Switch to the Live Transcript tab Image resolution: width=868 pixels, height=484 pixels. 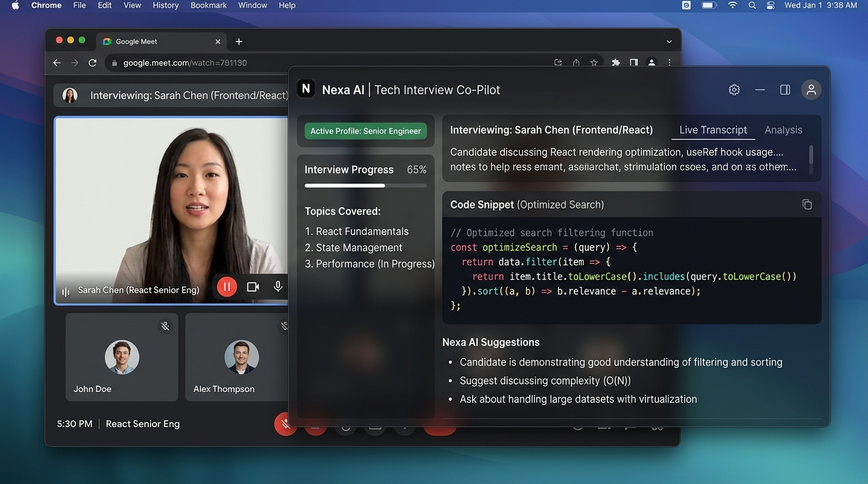pos(713,130)
